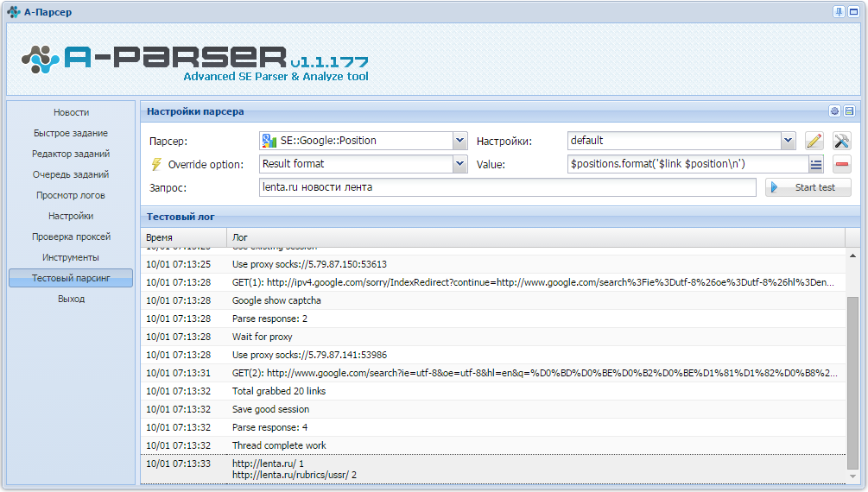Click the log scrollbar up arrow
This screenshot has height=492, width=868.
pos(852,255)
